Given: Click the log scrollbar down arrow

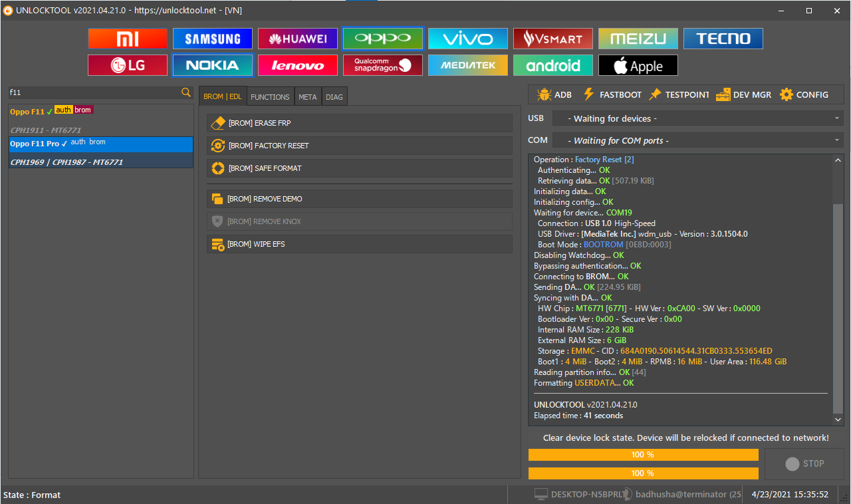Looking at the screenshot, I should (x=838, y=420).
